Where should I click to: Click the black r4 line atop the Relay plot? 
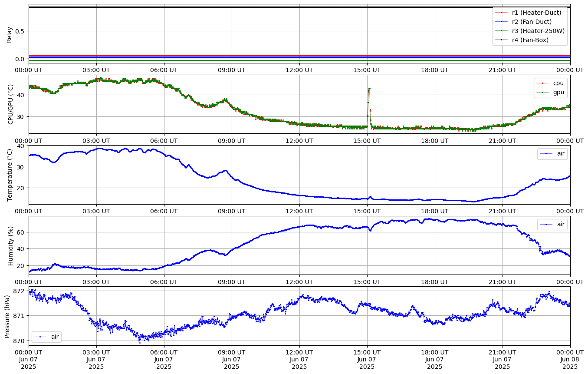299,7
